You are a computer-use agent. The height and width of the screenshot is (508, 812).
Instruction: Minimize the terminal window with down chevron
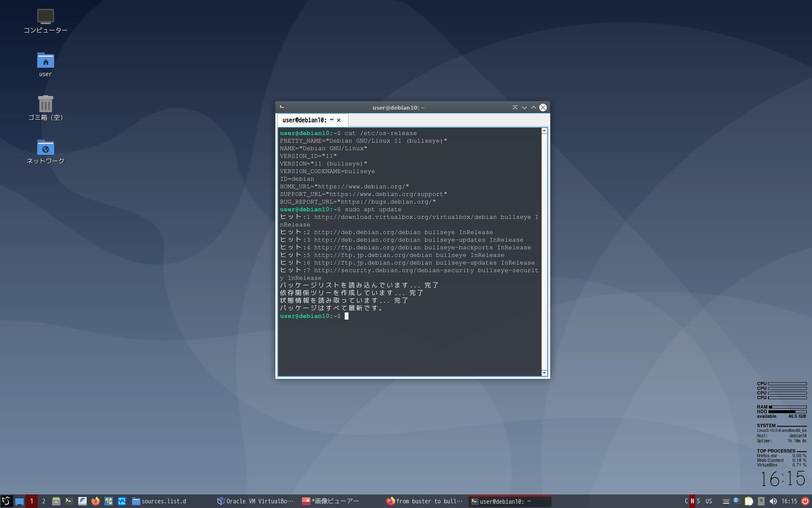[524, 108]
